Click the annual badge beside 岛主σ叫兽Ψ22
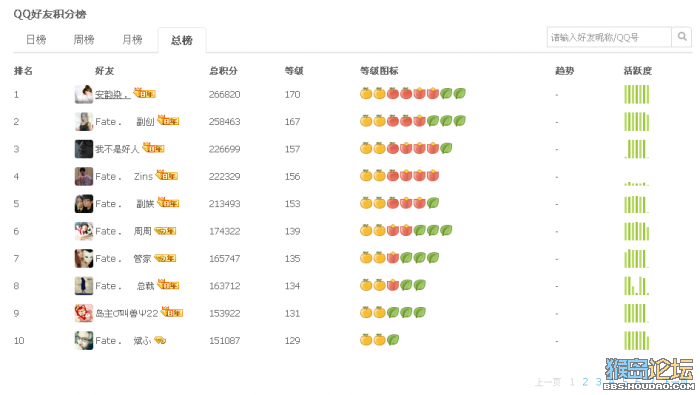700x395 pixels. coord(172,312)
